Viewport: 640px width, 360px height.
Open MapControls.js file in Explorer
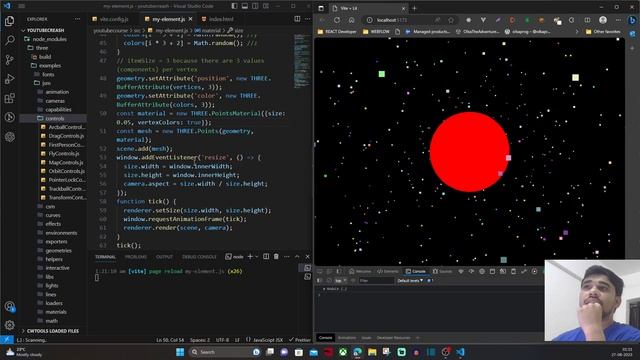coord(66,162)
